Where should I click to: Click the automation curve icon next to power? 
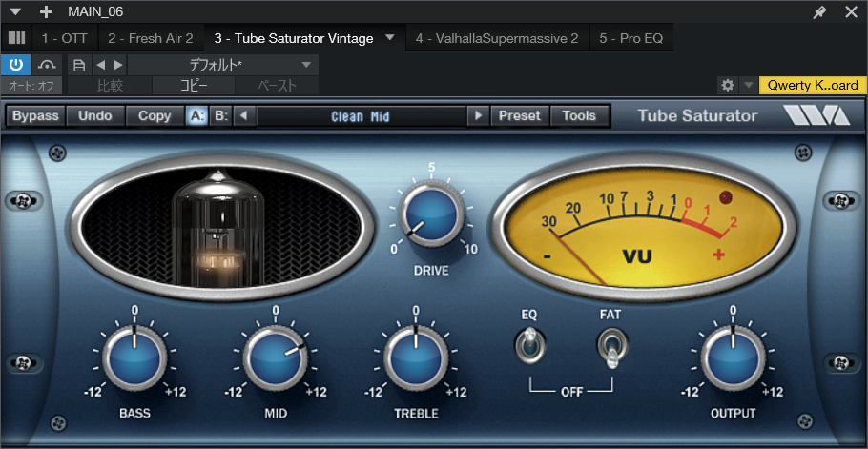pos(47,65)
